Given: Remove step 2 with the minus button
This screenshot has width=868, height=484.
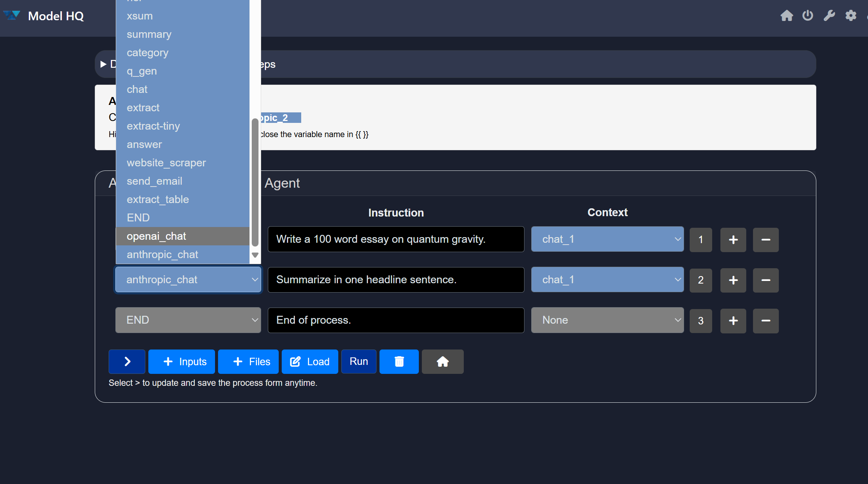Looking at the screenshot, I should point(765,280).
